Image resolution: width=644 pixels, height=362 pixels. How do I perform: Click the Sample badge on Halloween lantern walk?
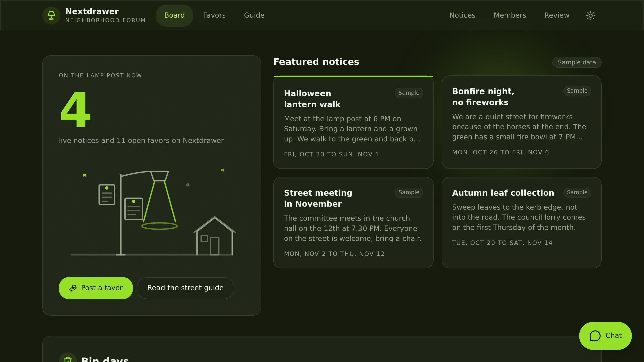409,93
